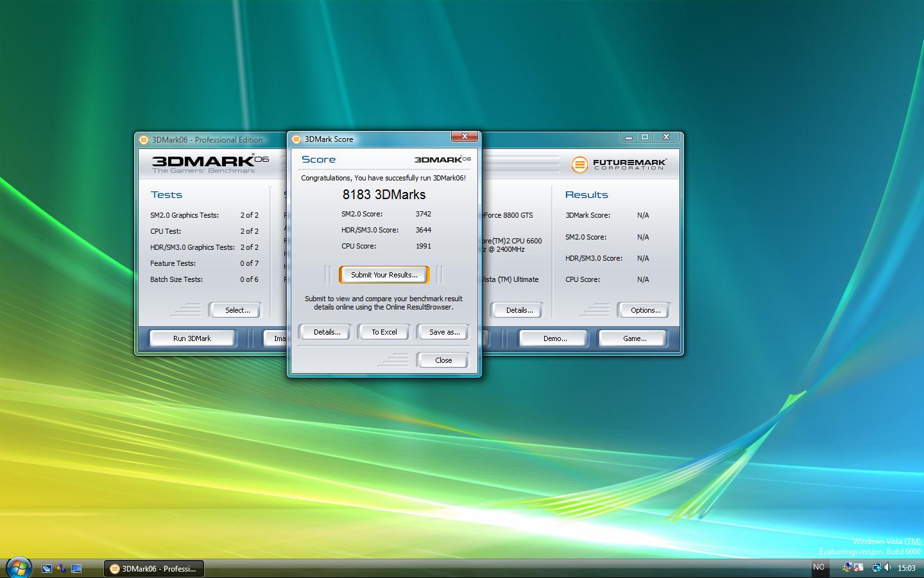Open Details in the Score dialog

327,332
